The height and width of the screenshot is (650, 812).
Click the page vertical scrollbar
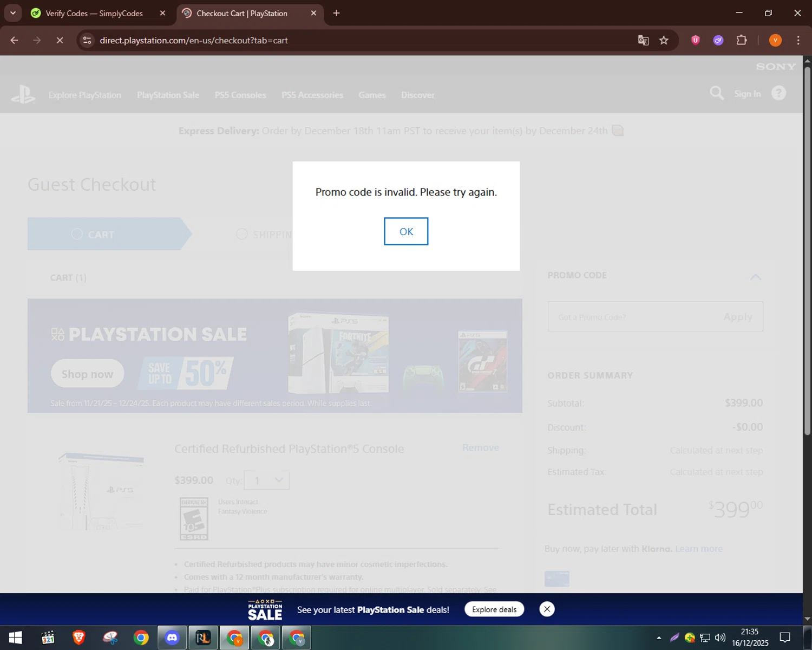point(807,250)
